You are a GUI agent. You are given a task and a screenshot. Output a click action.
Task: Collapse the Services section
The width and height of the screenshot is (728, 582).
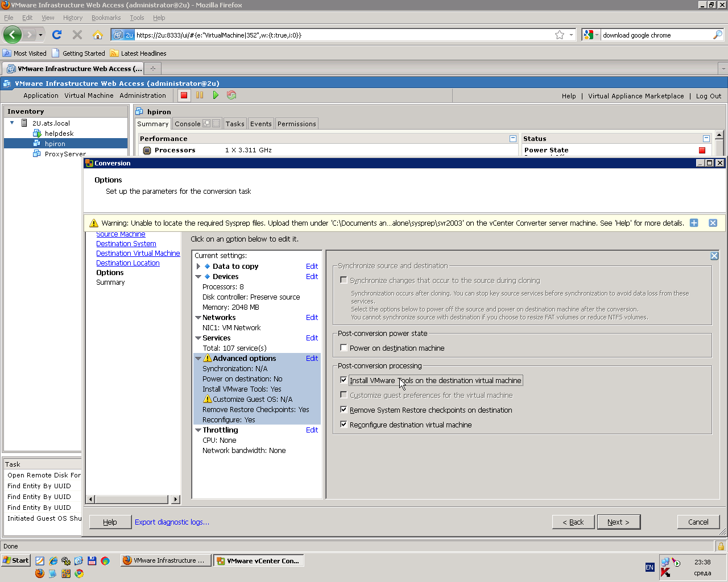pos(198,338)
